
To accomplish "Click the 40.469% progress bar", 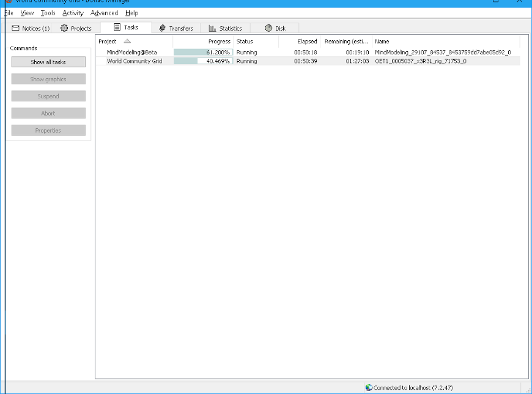I will click(203, 61).
